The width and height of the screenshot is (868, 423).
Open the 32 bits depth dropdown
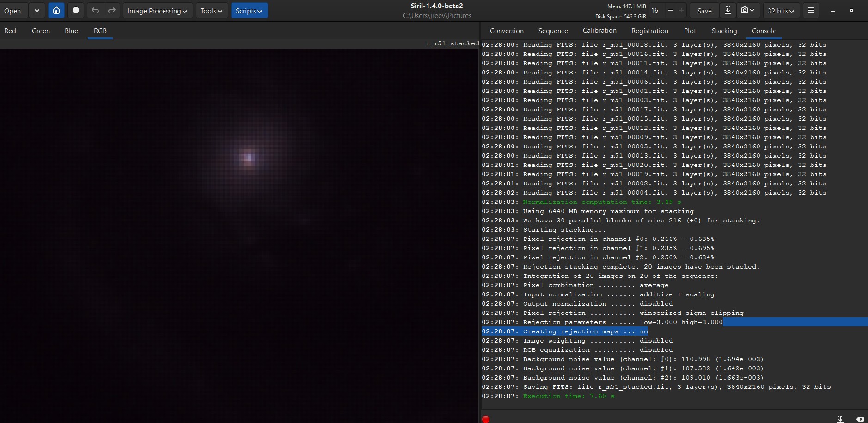pyautogui.click(x=781, y=11)
